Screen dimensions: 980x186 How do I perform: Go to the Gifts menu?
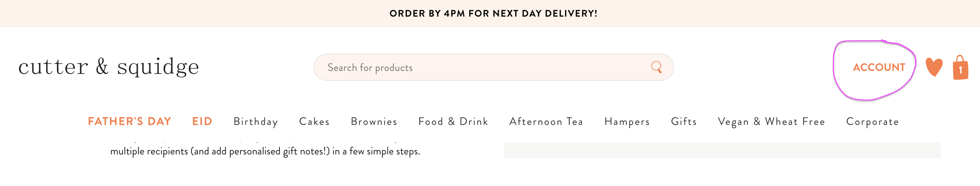click(684, 121)
